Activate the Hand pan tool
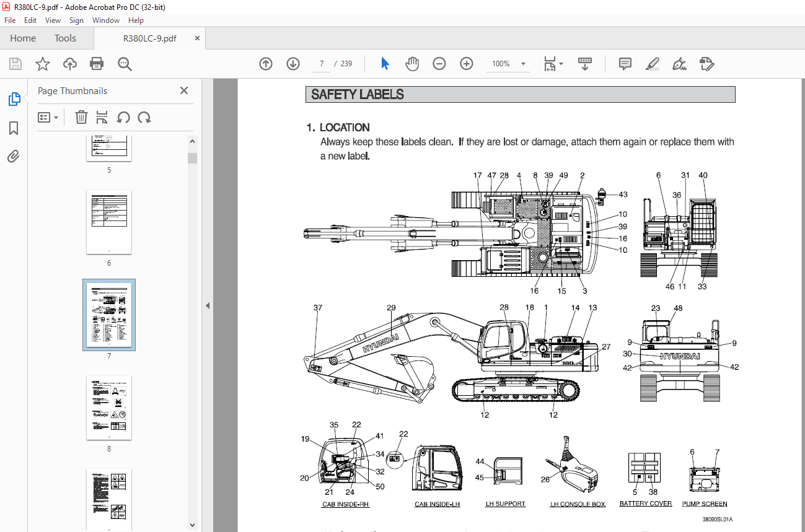 (412, 64)
